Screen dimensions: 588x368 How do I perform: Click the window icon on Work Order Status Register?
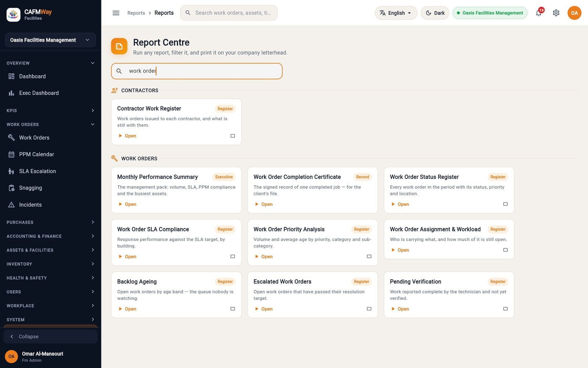click(505, 204)
